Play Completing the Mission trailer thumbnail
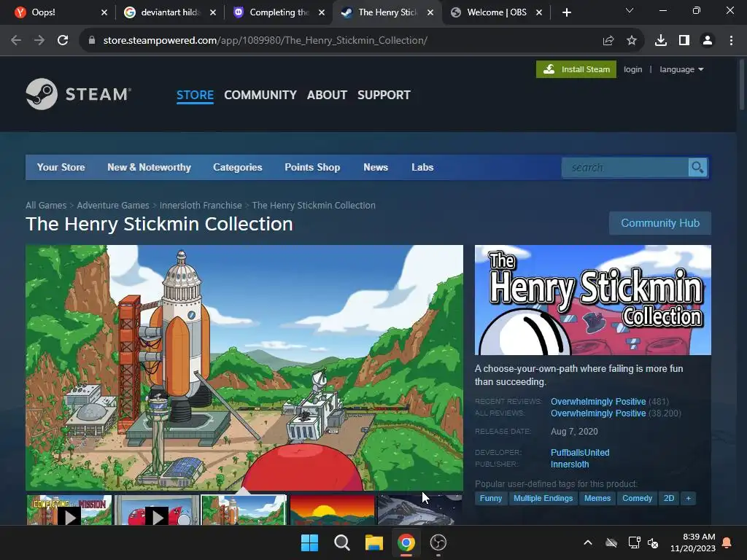Image resolution: width=747 pixels, height=560 pixels. click(x=69, y=510)
